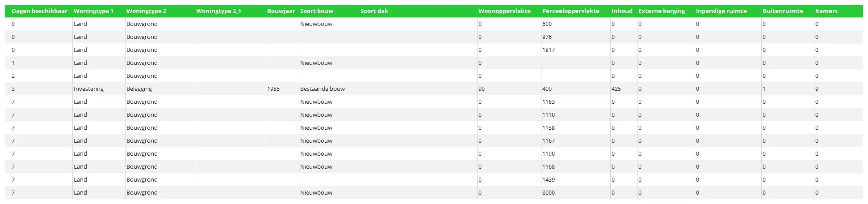Sort by Buitenruimte column header

(783, 11)
